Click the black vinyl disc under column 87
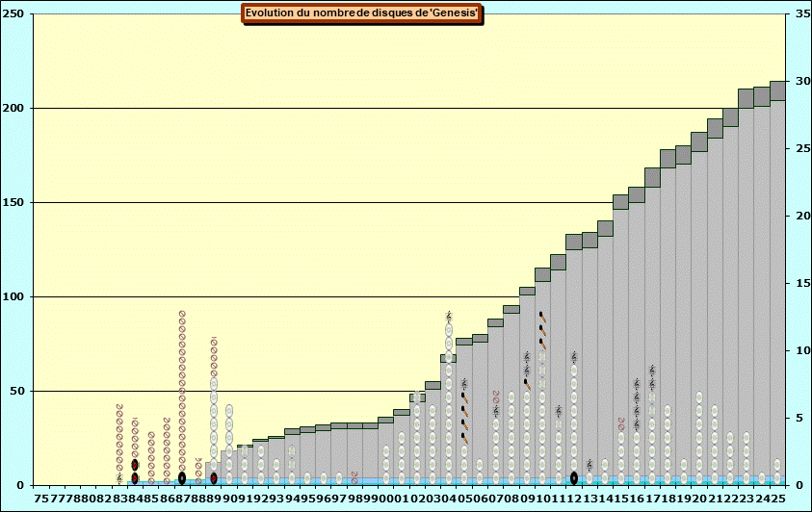Image resolution: width=812 pixels, height=512 pixels. [182, 478]
